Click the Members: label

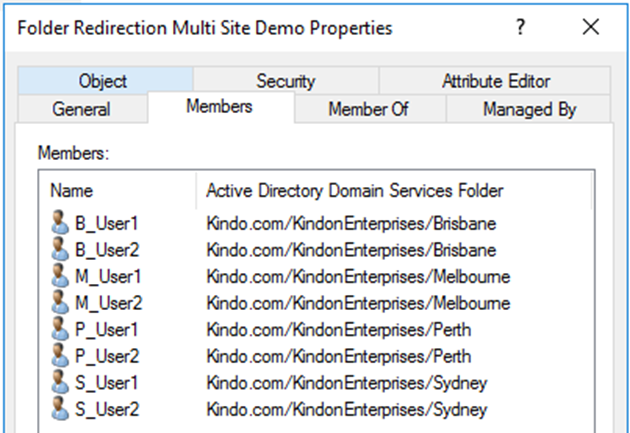tap(73, 153)
